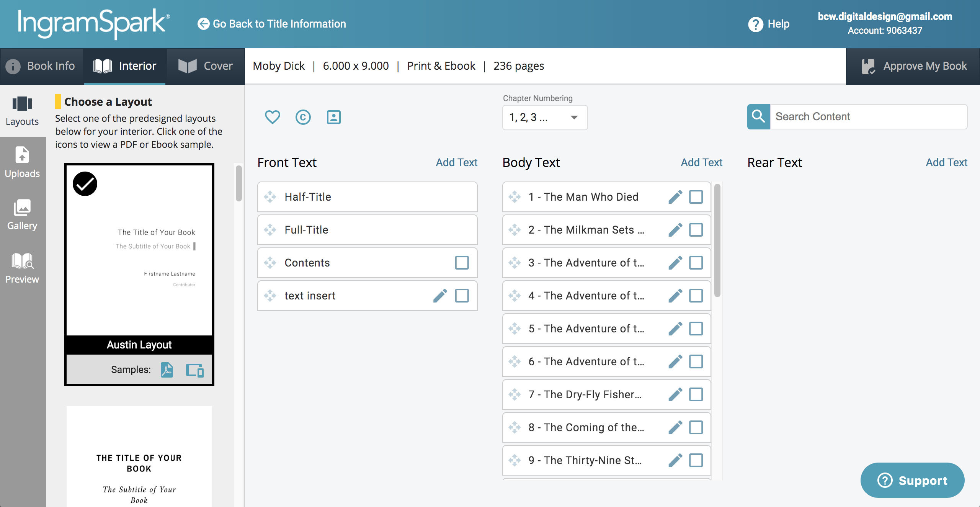Screen dimensions: 980x507
Task: Open the Gallery sidebar panel
Action: [x=22, y=215]
